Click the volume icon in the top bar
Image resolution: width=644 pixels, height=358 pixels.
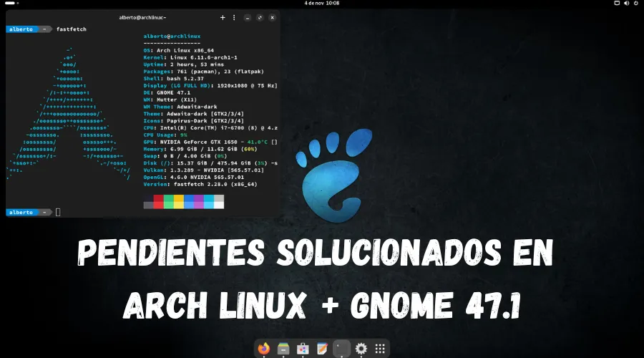[626, 3]
